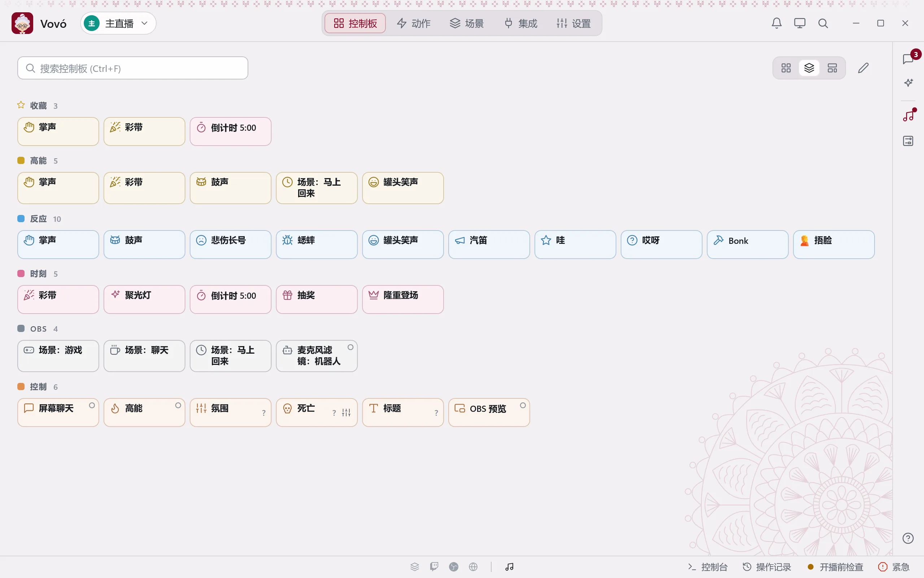Open the 标题 selector control
The height and width of the screenshot is (578, 924).
(403, 413)
